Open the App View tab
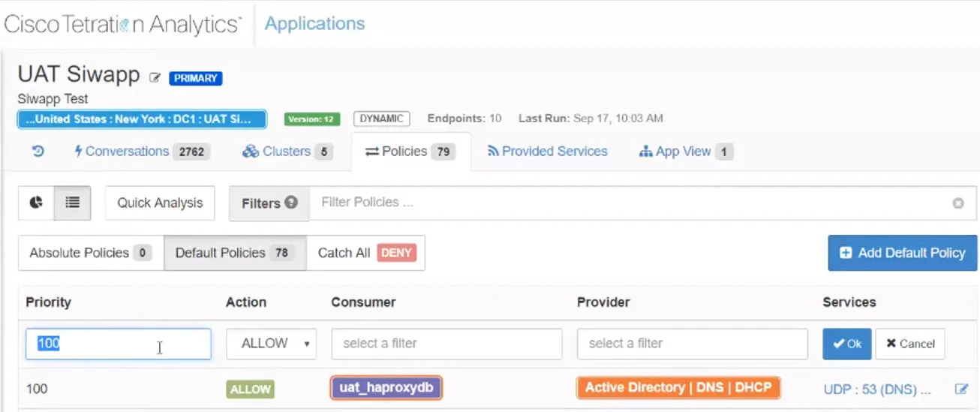 (686, 152)
